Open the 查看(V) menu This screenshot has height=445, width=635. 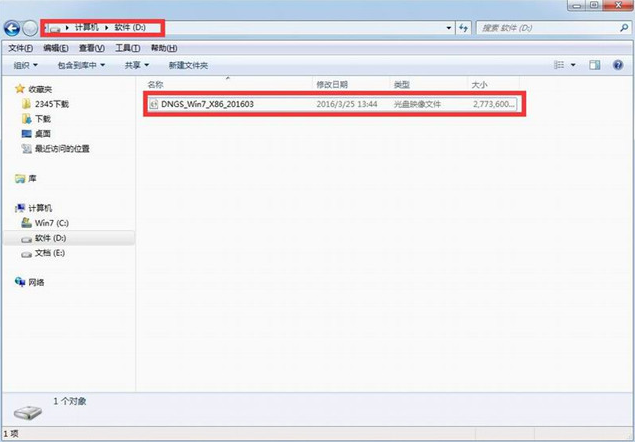pyautogui.click(x=92, y=48)
